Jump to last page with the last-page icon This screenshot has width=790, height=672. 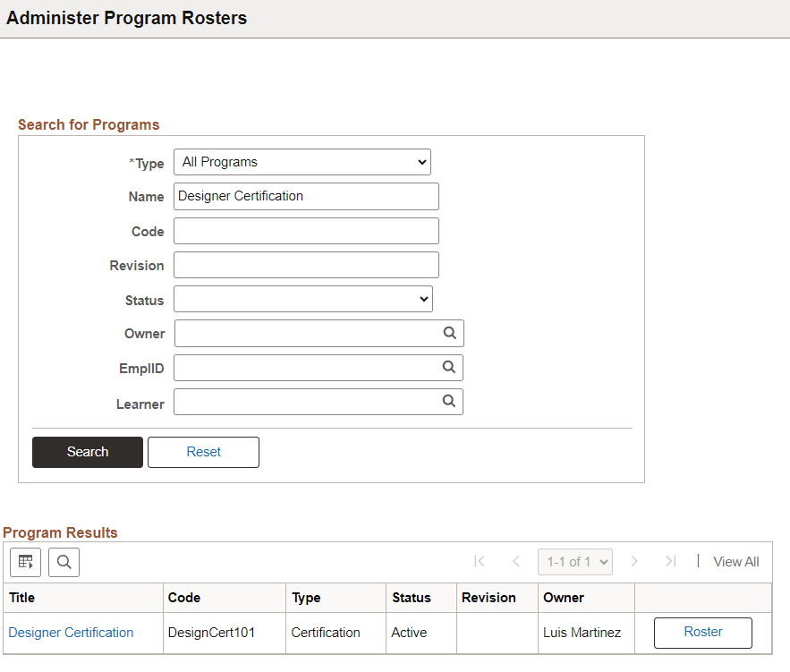click(x=671, y=561)
